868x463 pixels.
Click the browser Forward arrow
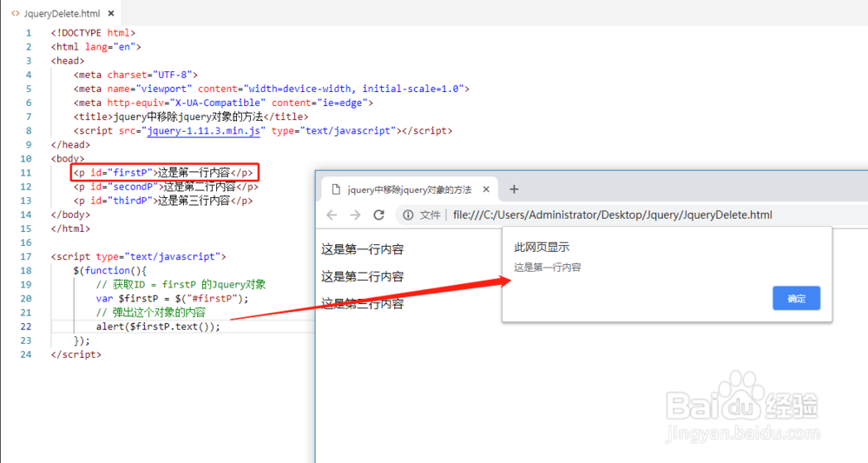tap(355, 215)
